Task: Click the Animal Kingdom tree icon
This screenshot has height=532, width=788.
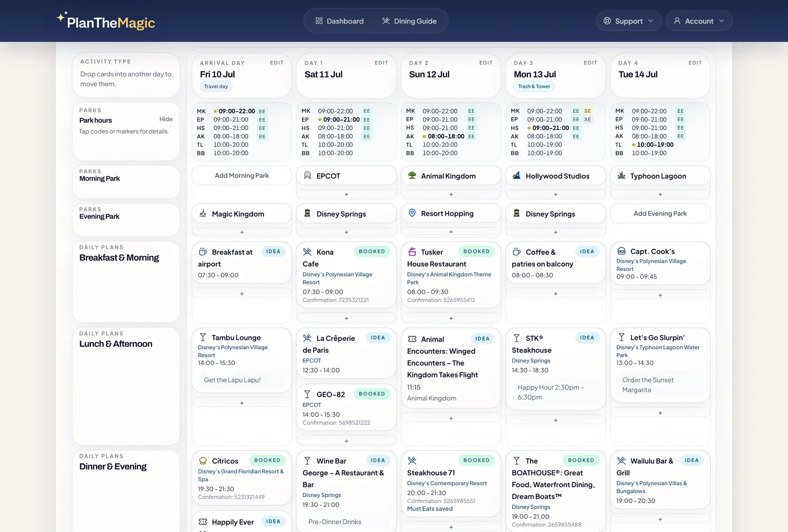Action: (x=412, y=175)
